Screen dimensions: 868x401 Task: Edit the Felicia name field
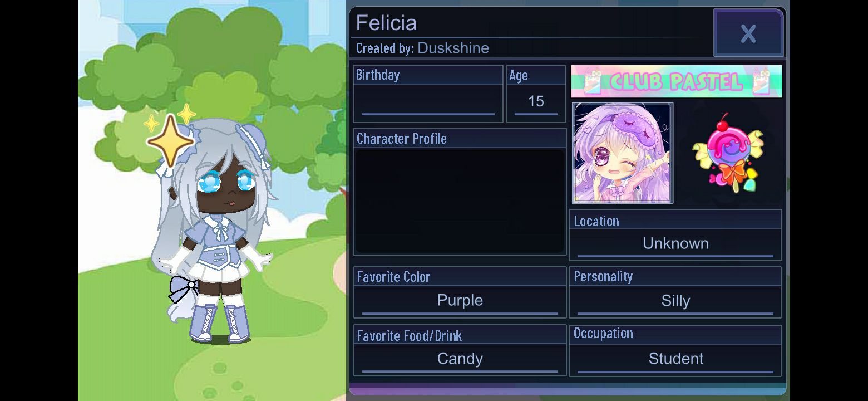(x=386, y=23)
